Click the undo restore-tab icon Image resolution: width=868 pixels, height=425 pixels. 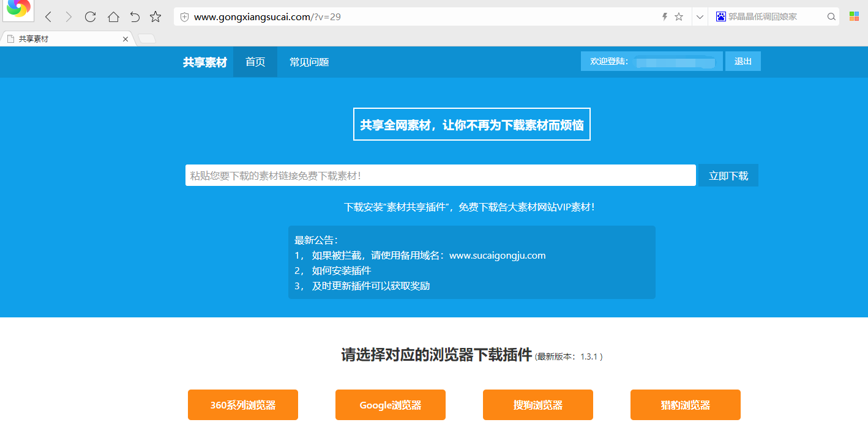pos(135,17)
